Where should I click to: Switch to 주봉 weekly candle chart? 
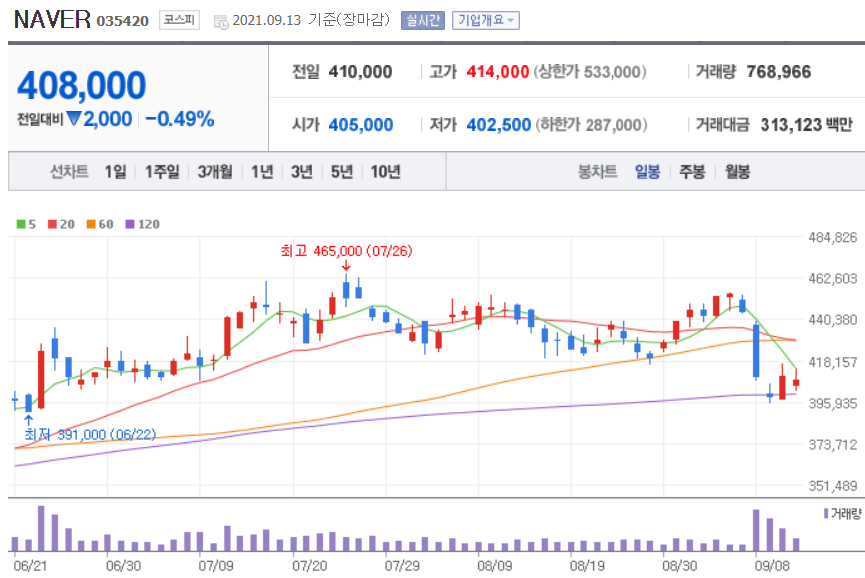coord(692,172)
